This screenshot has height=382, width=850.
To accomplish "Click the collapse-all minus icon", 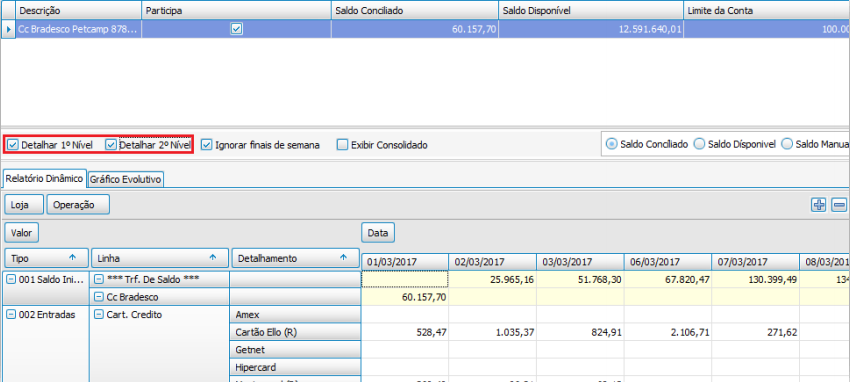I will [839, 205].
